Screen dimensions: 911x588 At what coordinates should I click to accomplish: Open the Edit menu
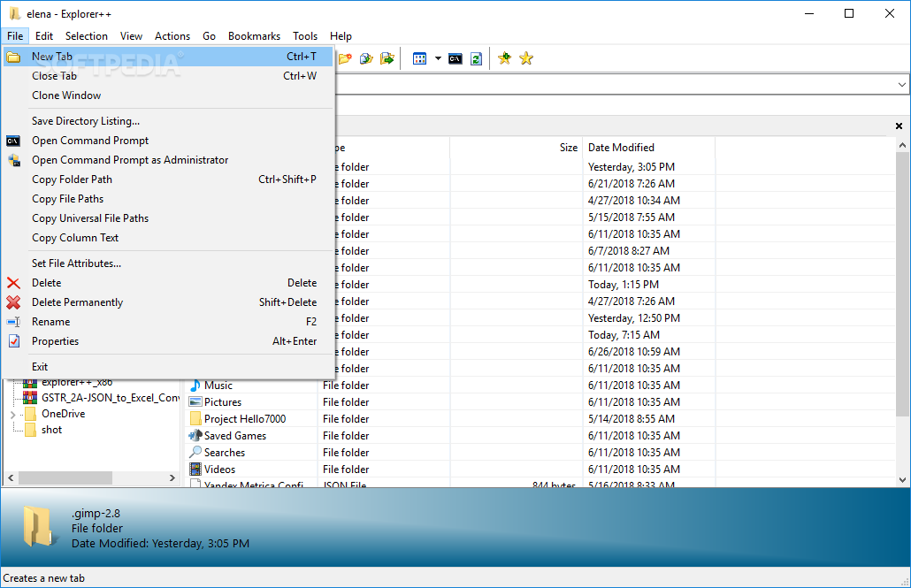(x=43, y=36)
